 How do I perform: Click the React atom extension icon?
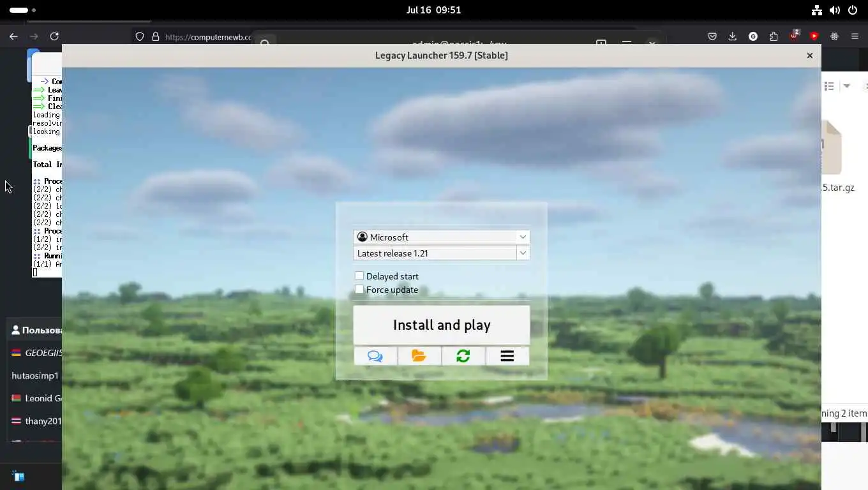click(834, 36)
